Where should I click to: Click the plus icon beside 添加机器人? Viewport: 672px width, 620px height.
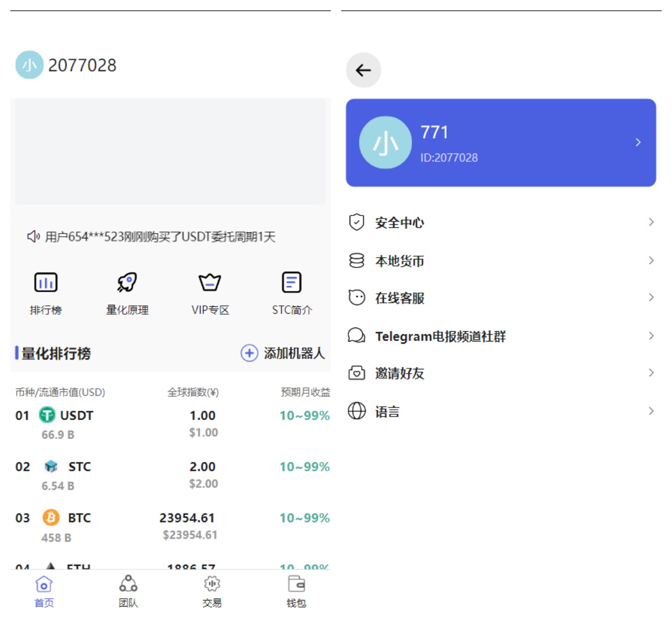pyautogui.click(x=249, y=353)
